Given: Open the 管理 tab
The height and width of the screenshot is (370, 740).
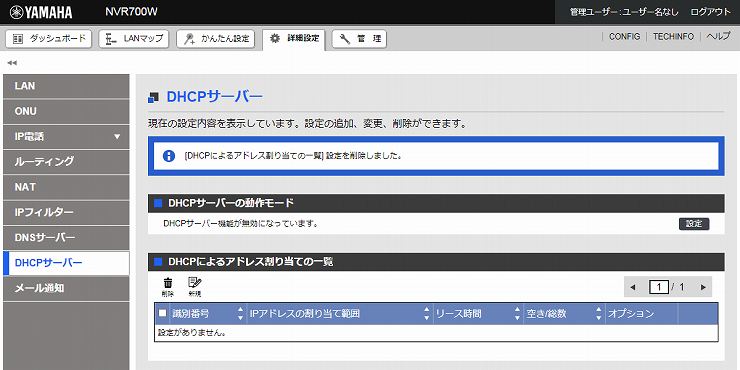Looking at the screenshot, I should [359, 39].
